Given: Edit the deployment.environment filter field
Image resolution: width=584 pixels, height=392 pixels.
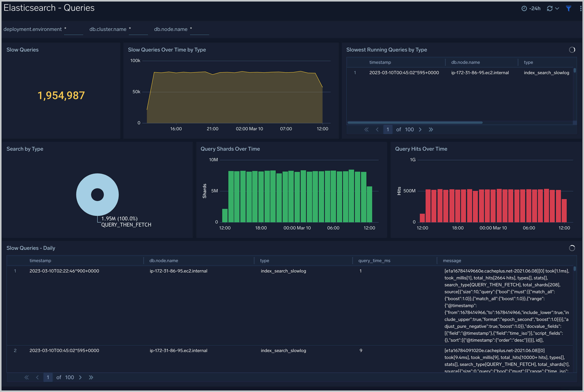Looking at the screenshot, I should (x=74, y=30).
